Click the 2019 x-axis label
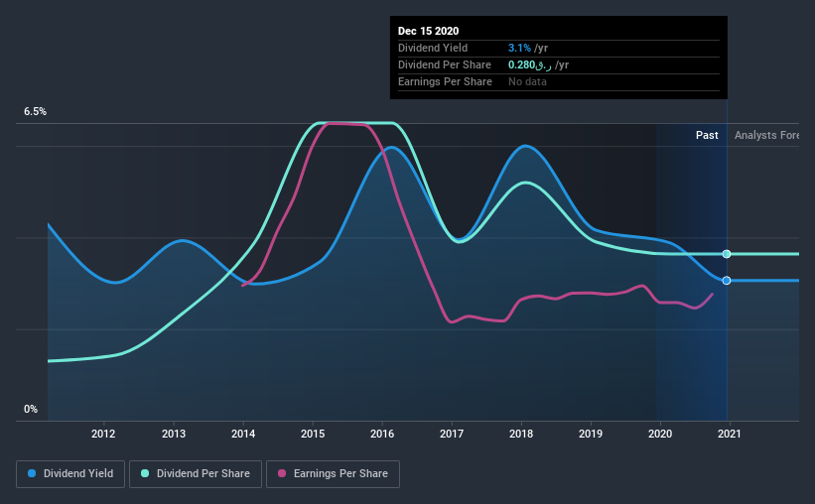This screenshot has width=815, height=504. 591,434
